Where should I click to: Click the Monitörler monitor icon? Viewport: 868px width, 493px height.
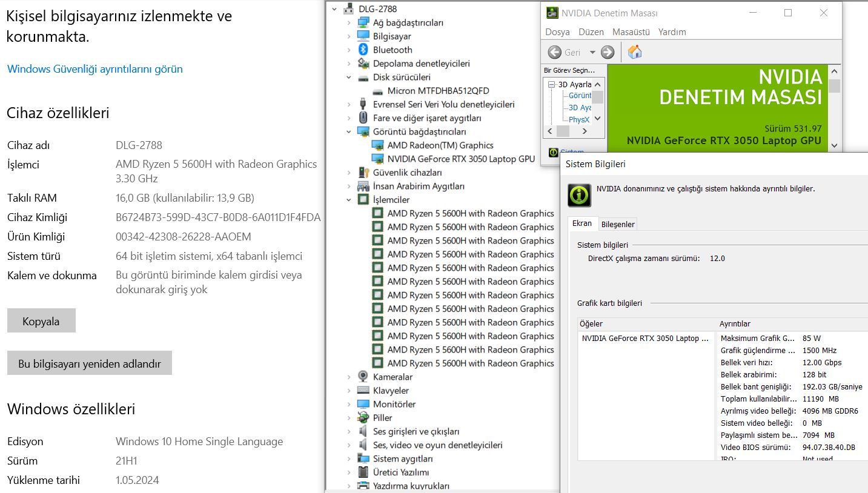tap(363, 404)
